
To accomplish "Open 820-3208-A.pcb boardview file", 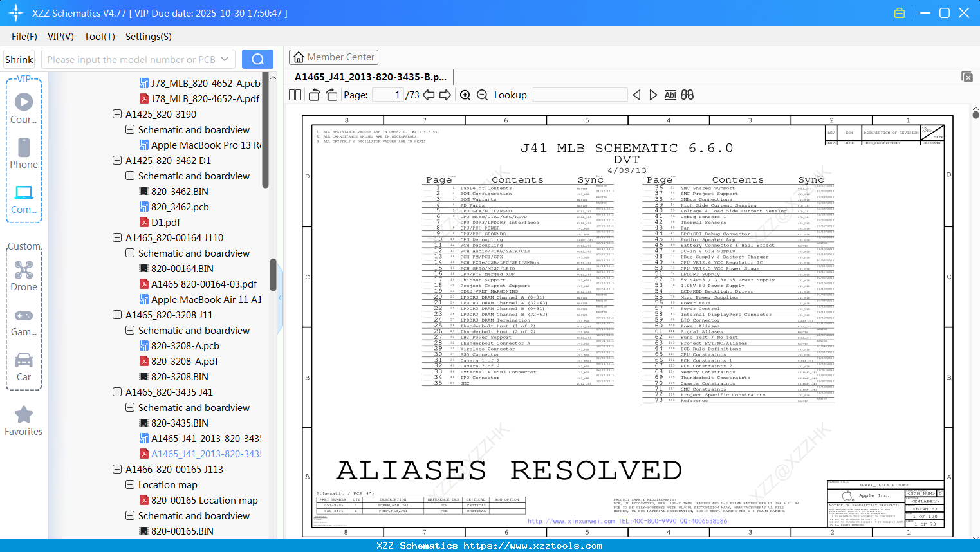I will click(x=180, y=346).
